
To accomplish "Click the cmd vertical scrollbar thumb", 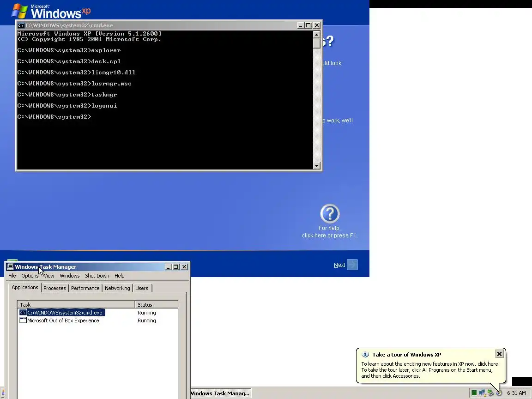I will click(x=316, y=43).
